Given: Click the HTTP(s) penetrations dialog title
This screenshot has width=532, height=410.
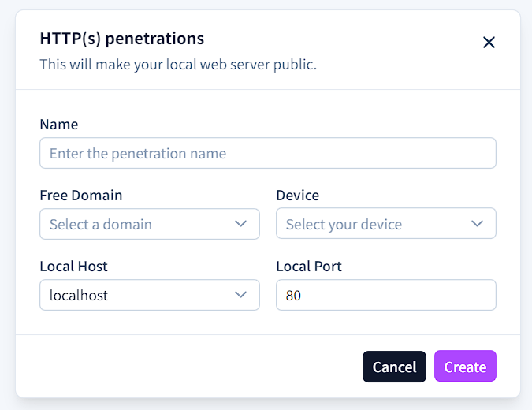Looking at the screenshot, I should [x=122, y=39].
